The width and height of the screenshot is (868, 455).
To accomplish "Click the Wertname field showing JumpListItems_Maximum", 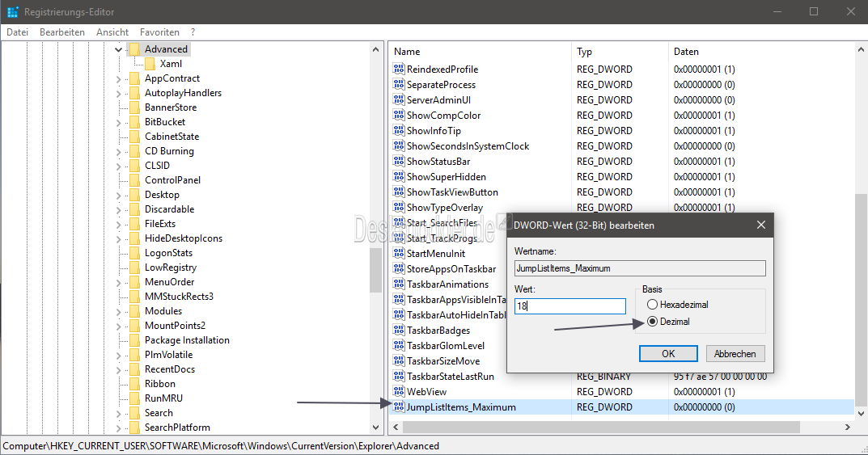I will [640, 268].
